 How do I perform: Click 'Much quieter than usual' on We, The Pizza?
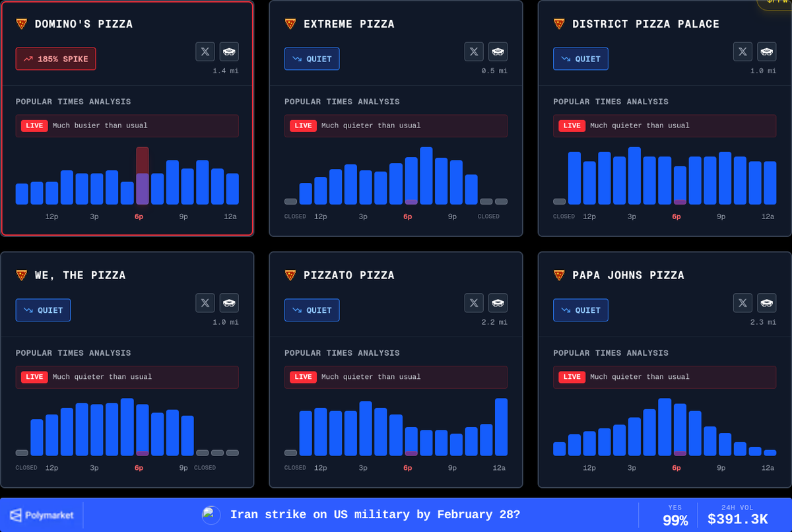click(x=102, y=377)
